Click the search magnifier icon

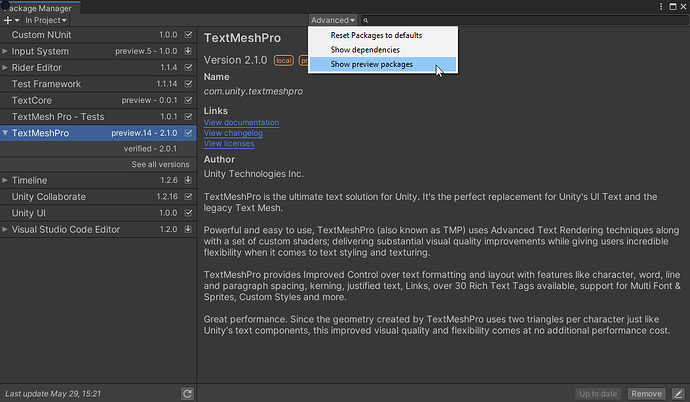point(366,20)
